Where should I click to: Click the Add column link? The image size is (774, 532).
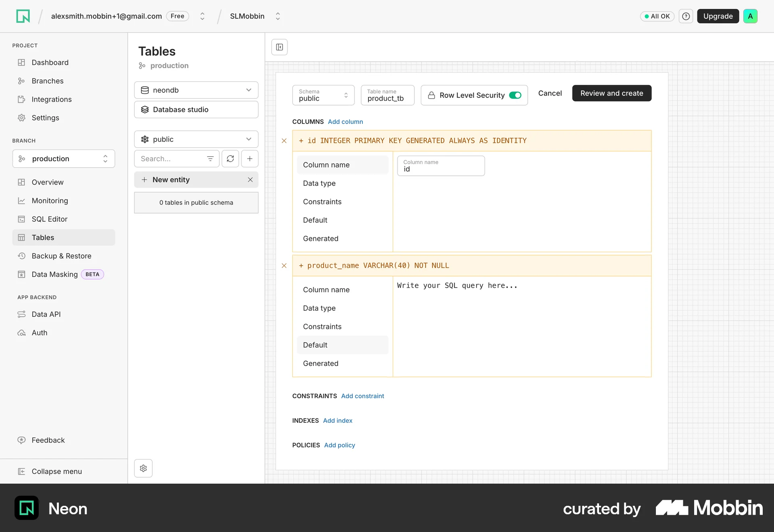tap(345, 122)
